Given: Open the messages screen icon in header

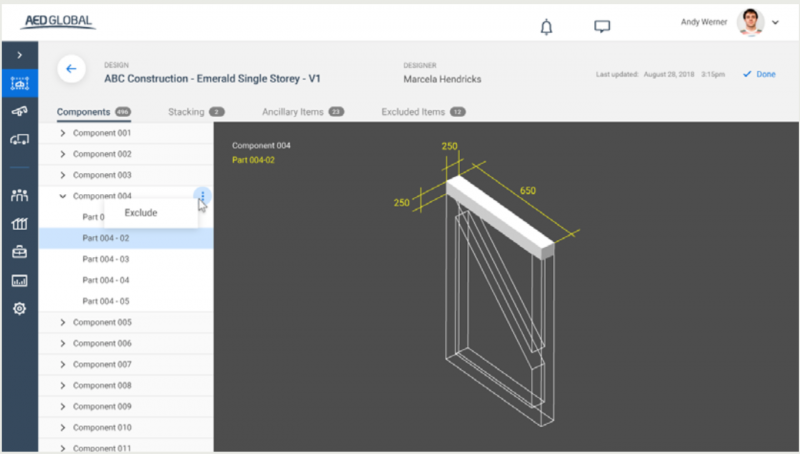Looking at the screenshot, I should pos(602,27).
